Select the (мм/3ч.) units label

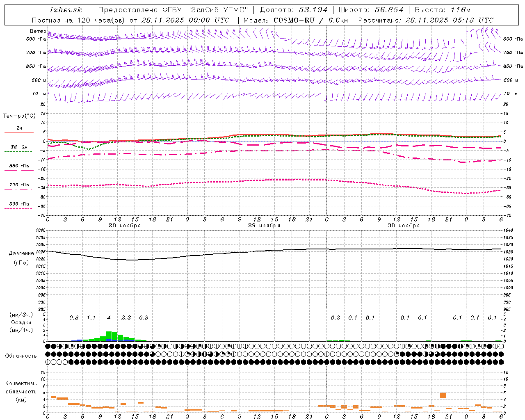click(x=21, y=315)
